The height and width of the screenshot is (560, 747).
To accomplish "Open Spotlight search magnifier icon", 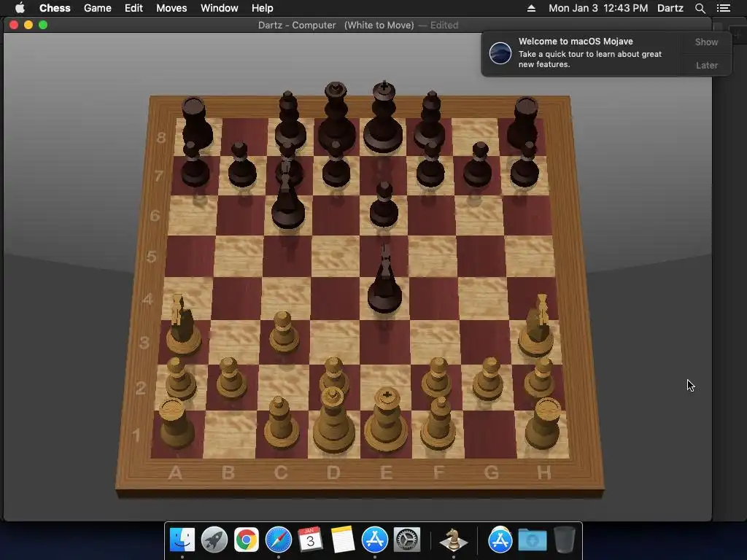I will 700,8.
